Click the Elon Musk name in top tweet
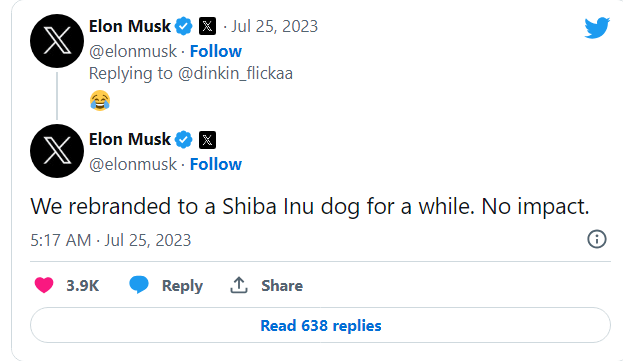 130,27
